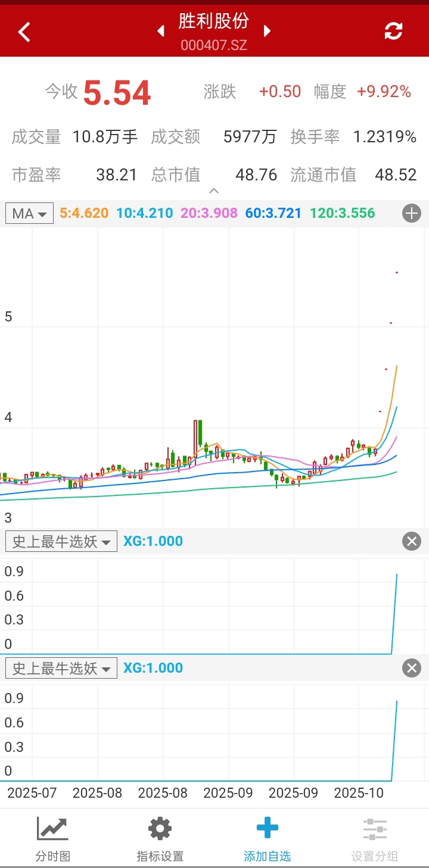Tap the 2025-07 date axis label

click(32, 793)
